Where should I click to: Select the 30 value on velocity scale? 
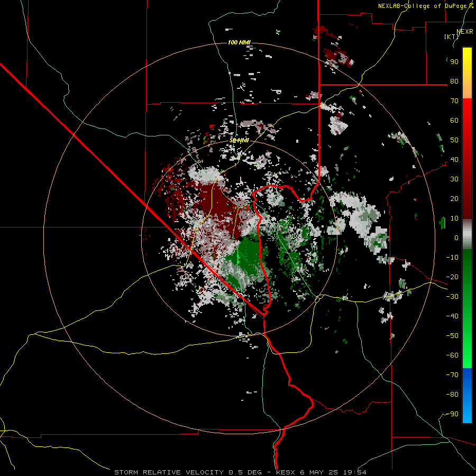point(454,179)
